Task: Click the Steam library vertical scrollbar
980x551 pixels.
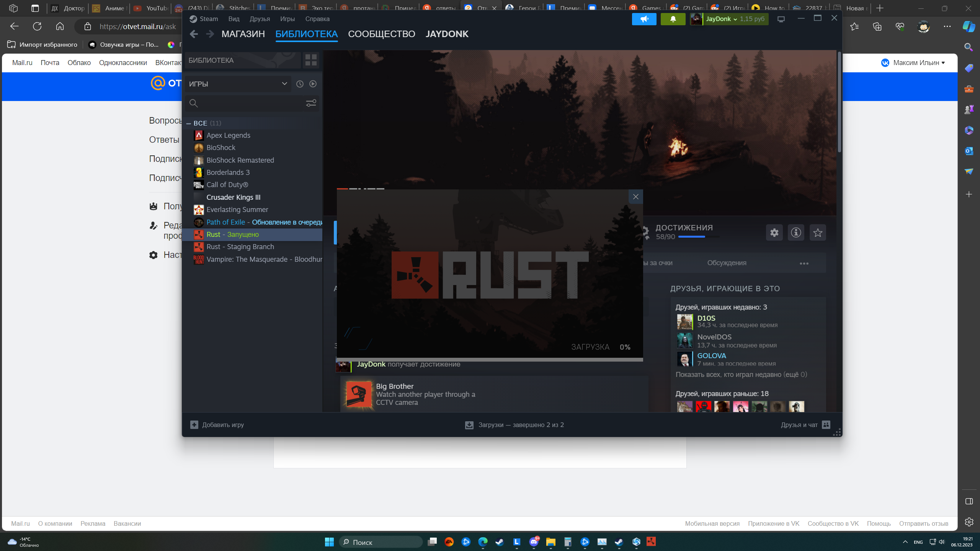Action: pyautogui.click(x=839, y=103)
